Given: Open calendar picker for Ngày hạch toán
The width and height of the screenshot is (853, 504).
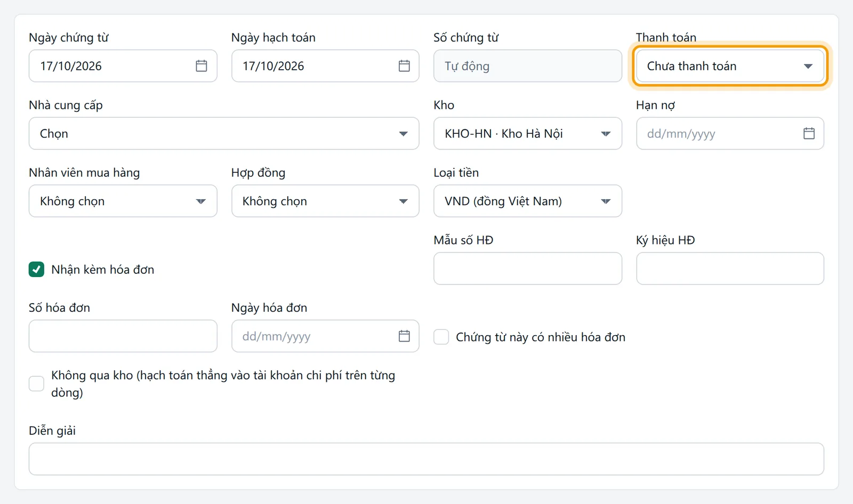Looking at the screenshot, I should pos(404,66).
